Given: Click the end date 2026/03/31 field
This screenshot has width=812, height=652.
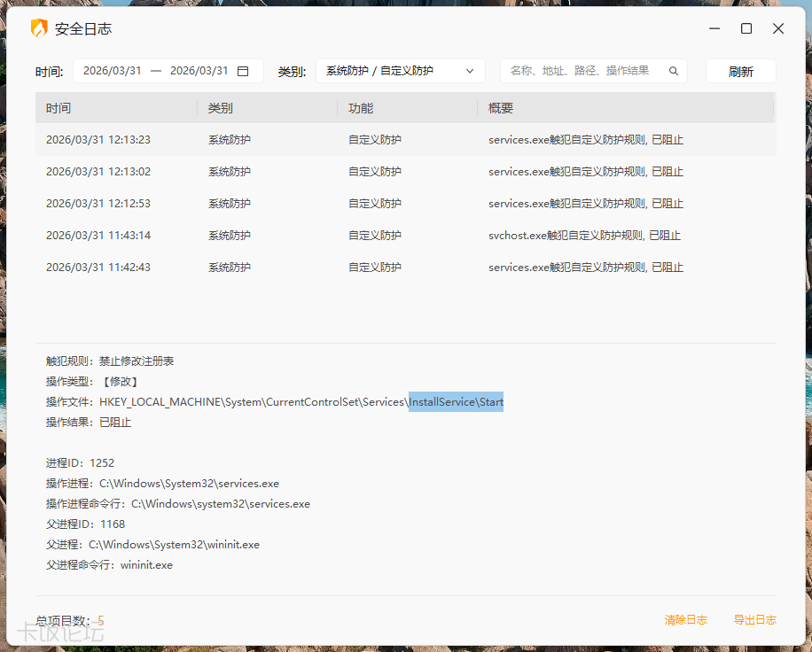Looking at the screenshot, I should (199, 71).
